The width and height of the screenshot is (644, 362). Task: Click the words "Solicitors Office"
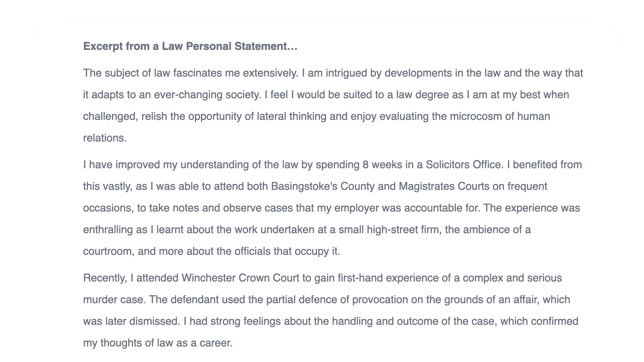463,165
